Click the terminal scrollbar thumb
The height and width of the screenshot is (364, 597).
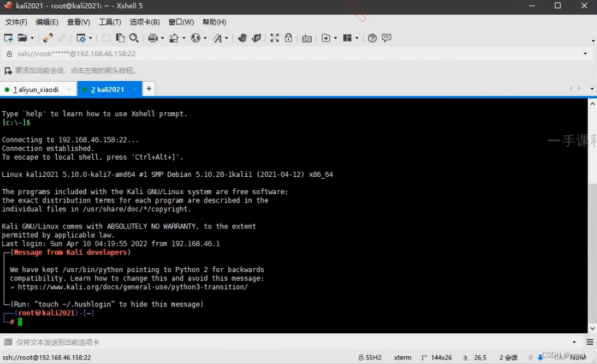click(x=593, y=253)
